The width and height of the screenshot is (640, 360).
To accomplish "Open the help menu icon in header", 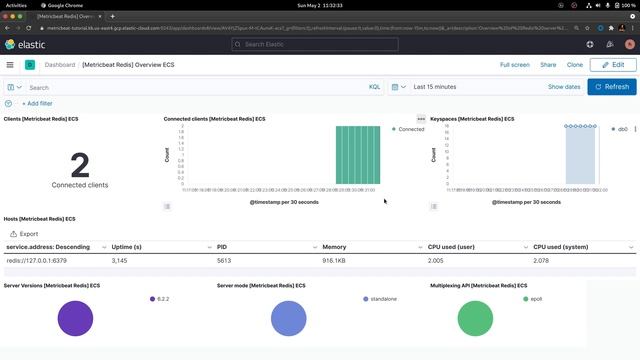I will (x=590, y=44).
